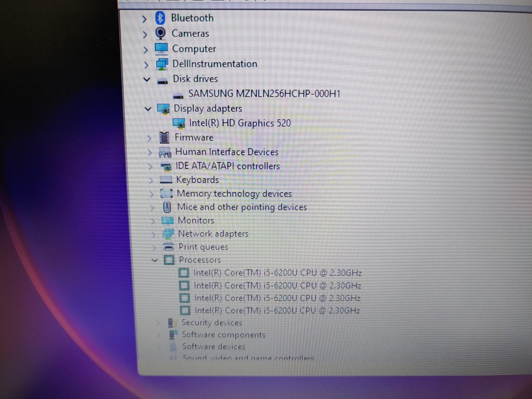The image size is (532, 399).
Task: Expand the Firmware category
Action: tap(149, 138)
